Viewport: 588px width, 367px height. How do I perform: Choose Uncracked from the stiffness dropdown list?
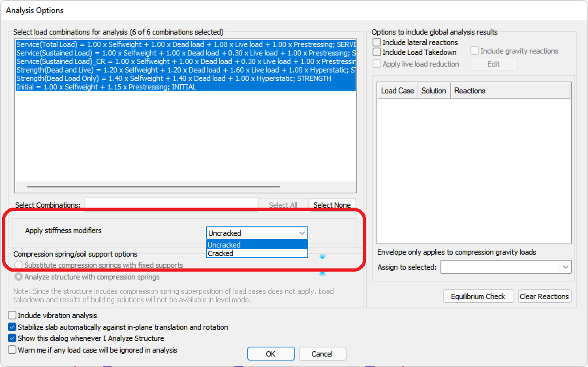[x=224, y=245]
